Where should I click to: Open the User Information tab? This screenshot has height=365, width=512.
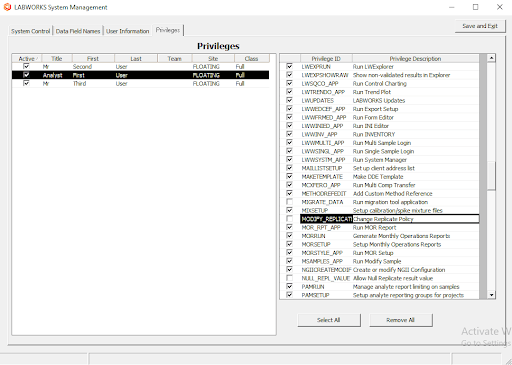128,31
